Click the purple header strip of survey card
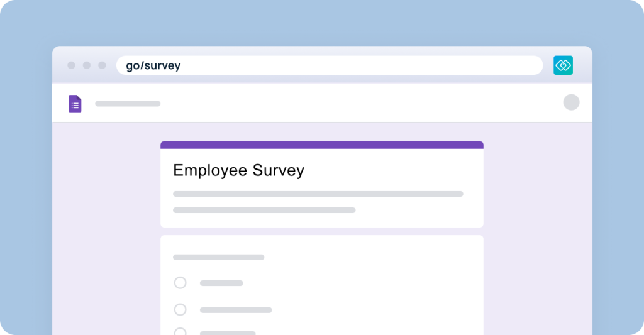The height and width of the screenshot is (335, 644). [322, 145]
